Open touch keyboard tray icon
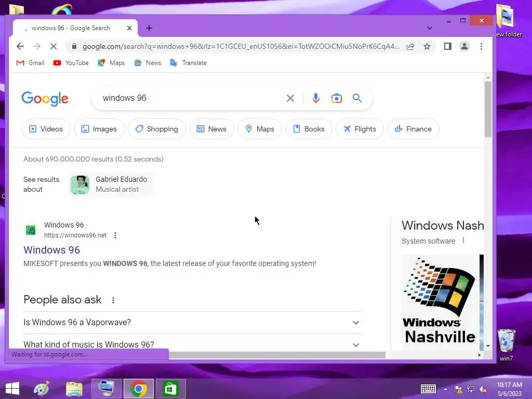Viewport: 532px width, 399px height. tap(428, 389)
